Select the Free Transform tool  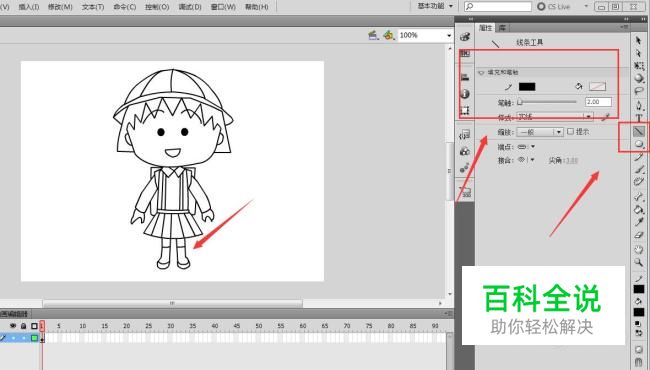coord(638,66)
